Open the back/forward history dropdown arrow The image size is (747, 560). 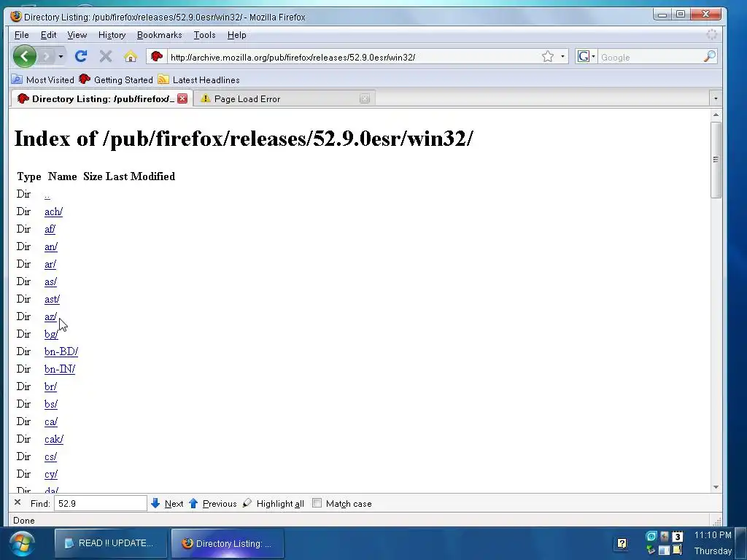click(x=61, y=57)
